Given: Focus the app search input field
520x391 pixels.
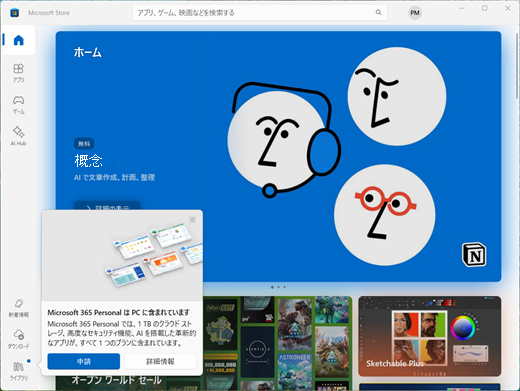Looking at the screenshot, I should tap(260, 13).
